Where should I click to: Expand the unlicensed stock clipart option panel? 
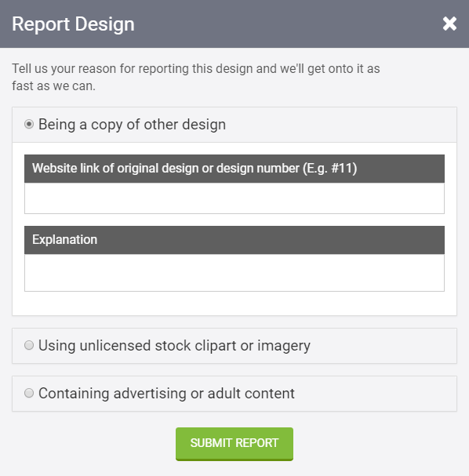[x=234, y=346]
